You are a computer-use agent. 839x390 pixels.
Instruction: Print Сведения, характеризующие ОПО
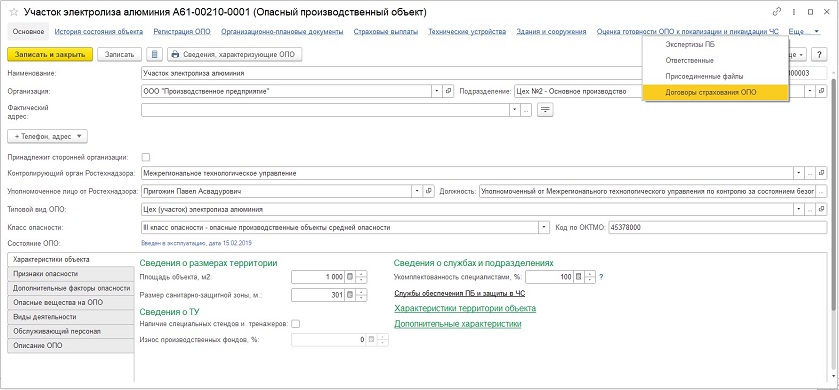pyautogui.click(x=235, y=54)
